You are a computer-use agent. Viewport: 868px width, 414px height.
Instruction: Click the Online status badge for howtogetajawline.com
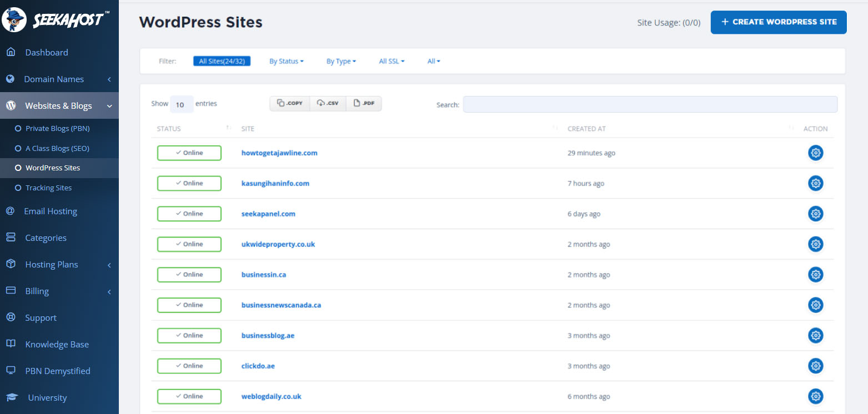(x=189, y=153)
